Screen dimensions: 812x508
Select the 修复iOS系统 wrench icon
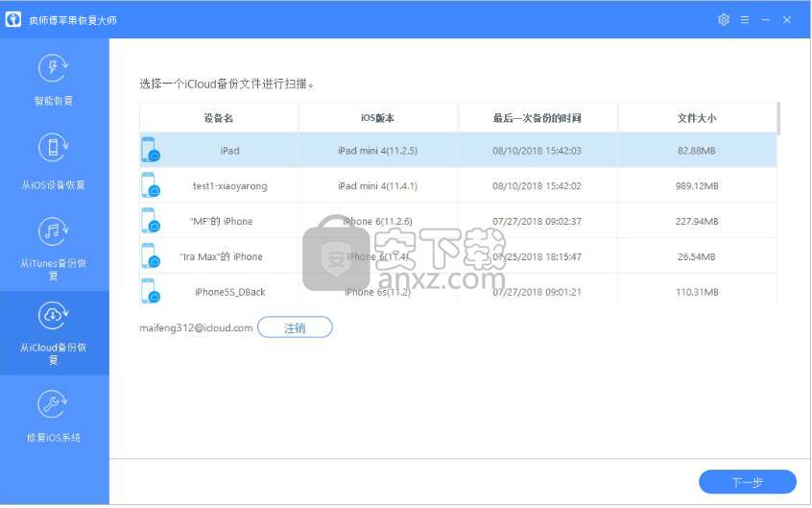pos(54,404)
